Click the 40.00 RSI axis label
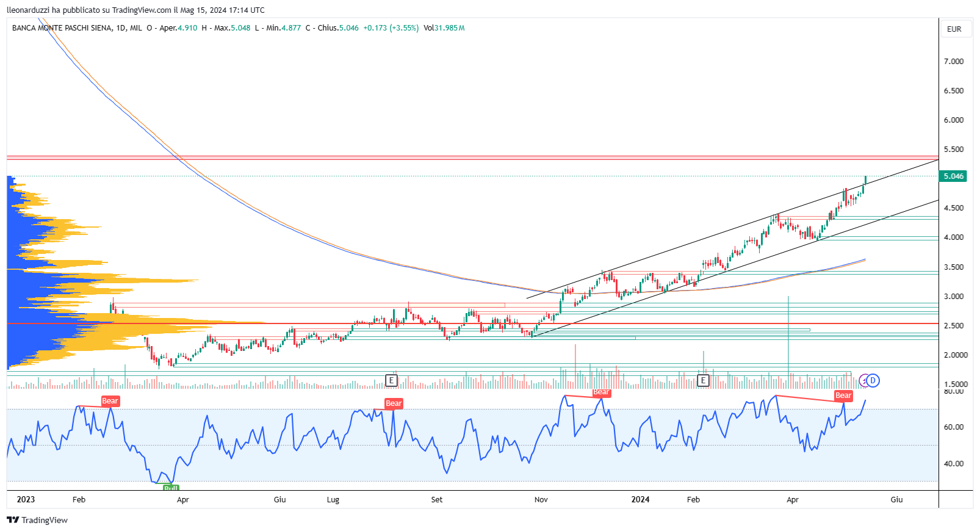 tap(954, 463)
